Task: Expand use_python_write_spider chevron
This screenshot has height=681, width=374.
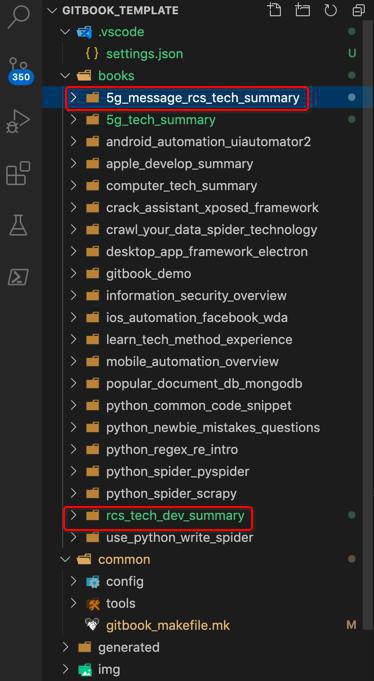Action: pyautogui.click(x=73, y=538)
